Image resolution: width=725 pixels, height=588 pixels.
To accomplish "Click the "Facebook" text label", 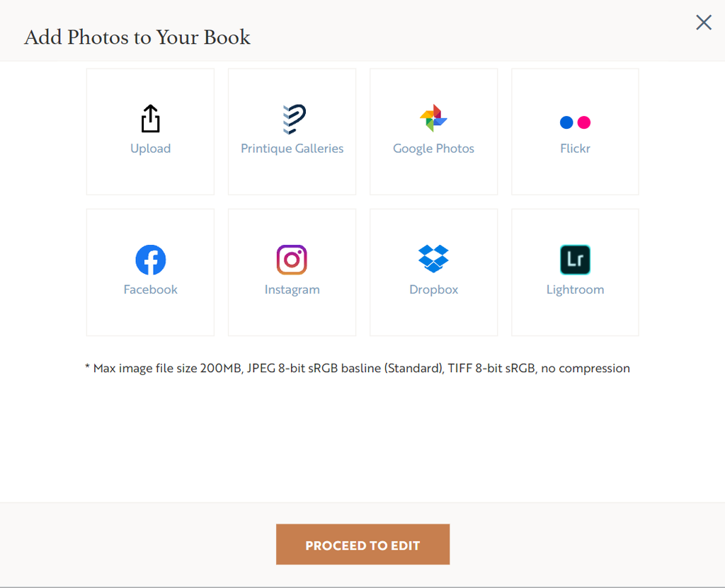I will (150, 289).
